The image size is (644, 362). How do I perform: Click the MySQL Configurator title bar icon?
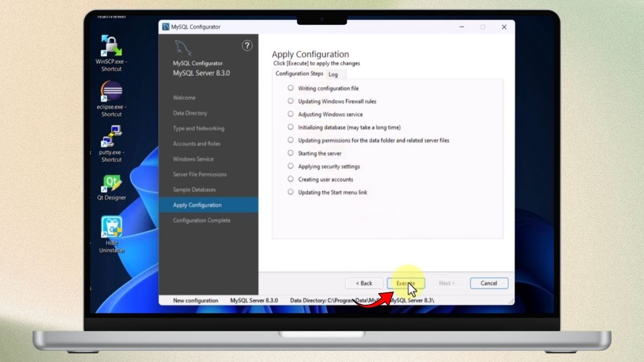coord(166,27)
